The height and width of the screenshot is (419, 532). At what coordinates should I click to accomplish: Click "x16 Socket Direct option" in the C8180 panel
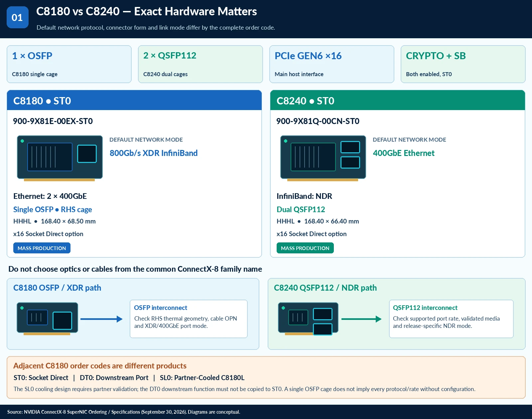coord(48,234)
